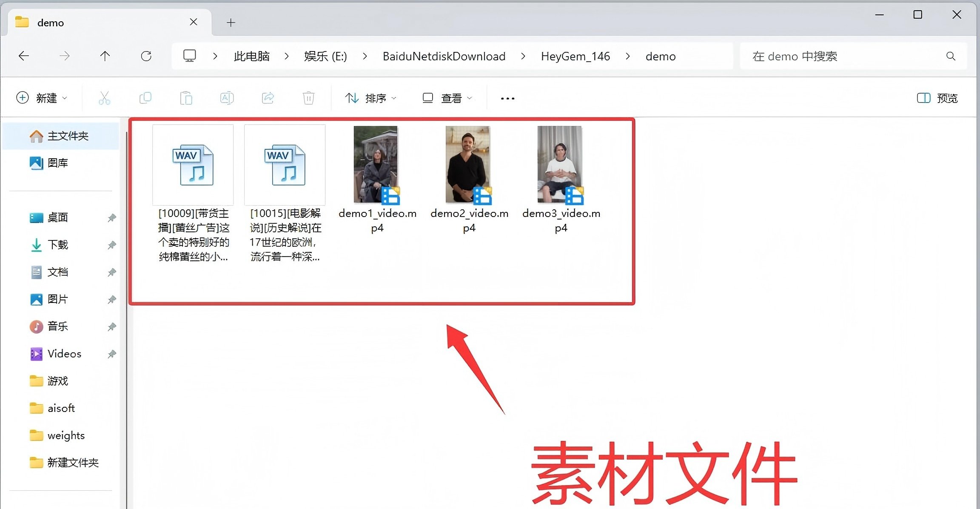Navigate up one folder level
Screen dimensions: 980x509
[105, 56]
